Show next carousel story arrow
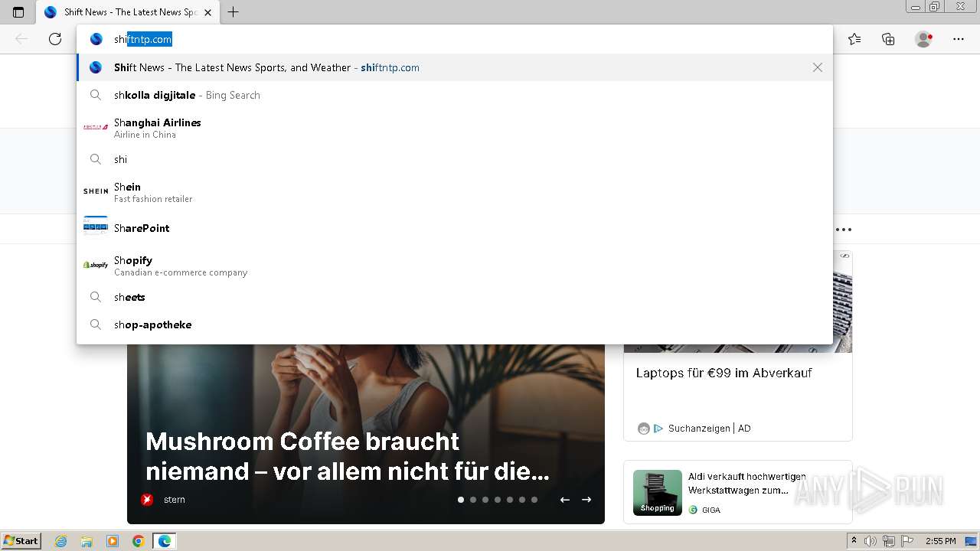980x551 pixels. [586, 500]
